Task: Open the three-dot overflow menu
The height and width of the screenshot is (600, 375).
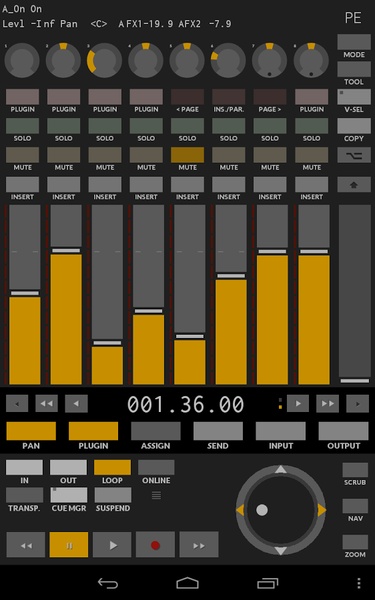Action: tap(359, 583)
